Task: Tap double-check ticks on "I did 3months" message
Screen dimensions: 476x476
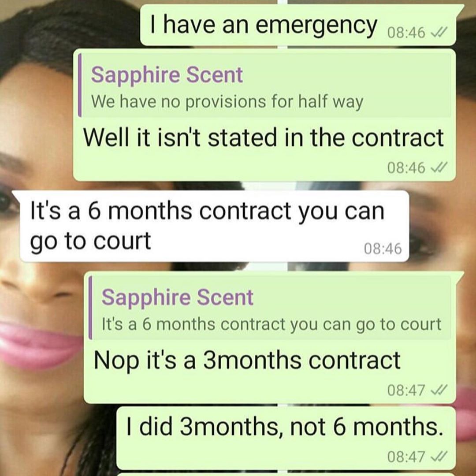Action: [439, 456]
